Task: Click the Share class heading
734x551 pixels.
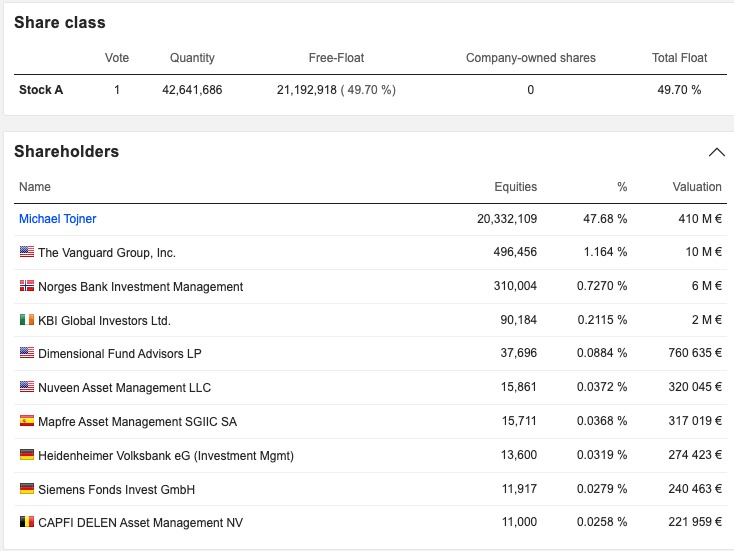Action: pyautogui.click(x=60, y=22)
